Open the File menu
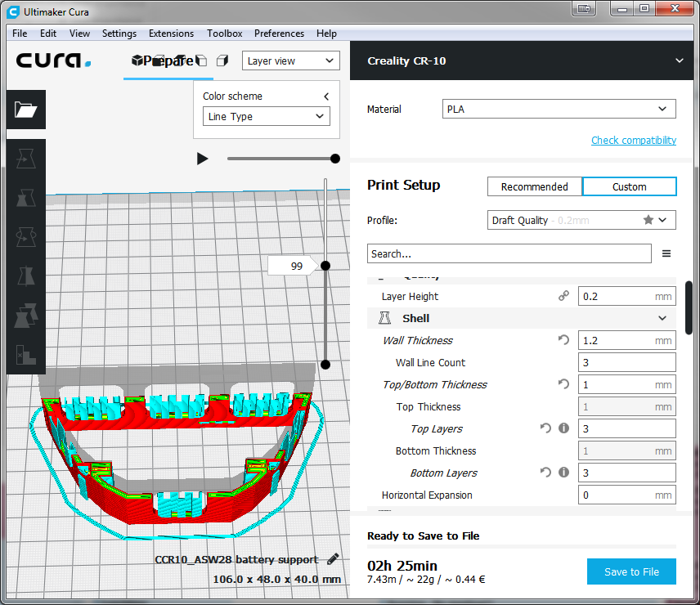The image size is (700, 605). coord(20,34)
